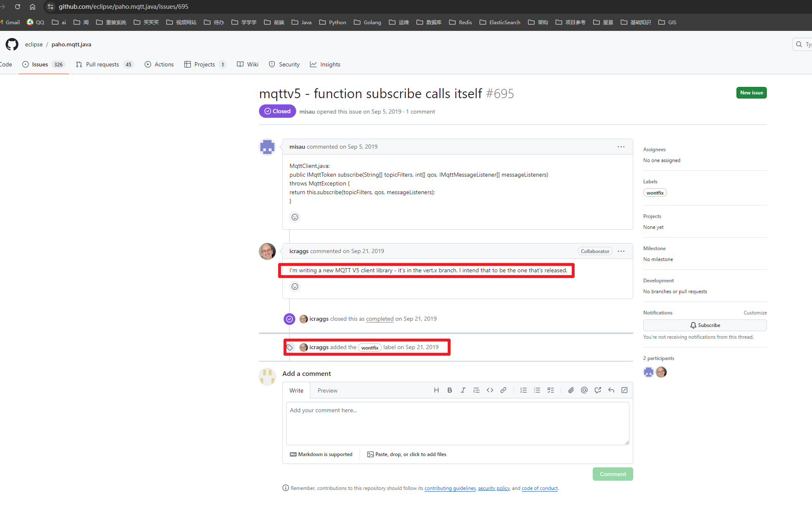
Task: Open the options menu on icraggs' comment
Action: pos(621,251)
